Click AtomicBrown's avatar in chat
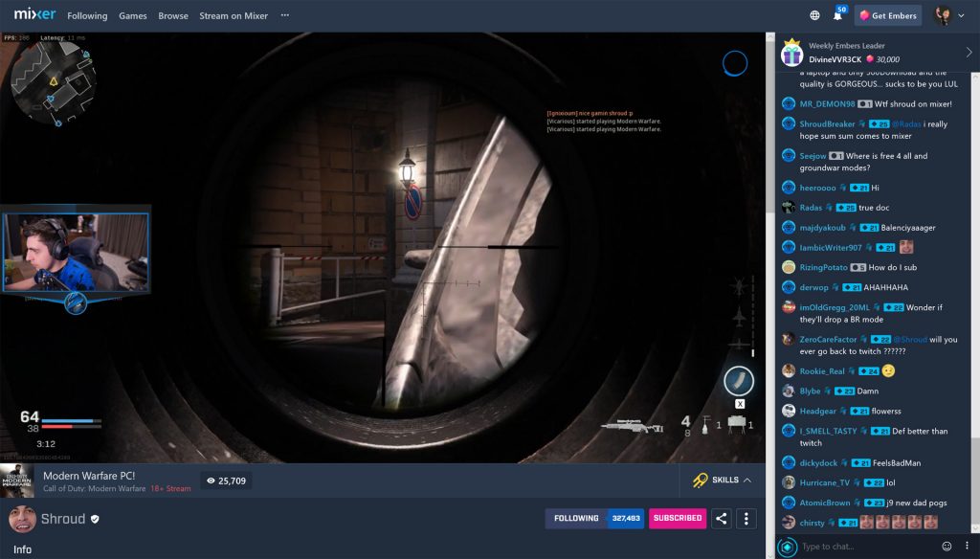This screenshot has width=980, height=559. point(789,503)
